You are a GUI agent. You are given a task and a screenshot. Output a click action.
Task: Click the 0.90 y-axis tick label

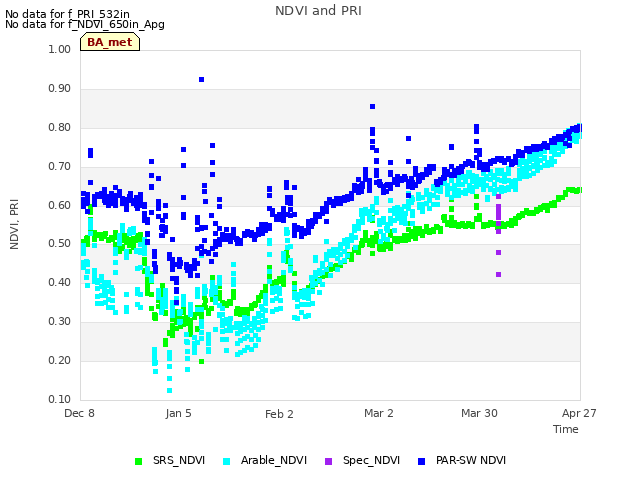[60, 89]
